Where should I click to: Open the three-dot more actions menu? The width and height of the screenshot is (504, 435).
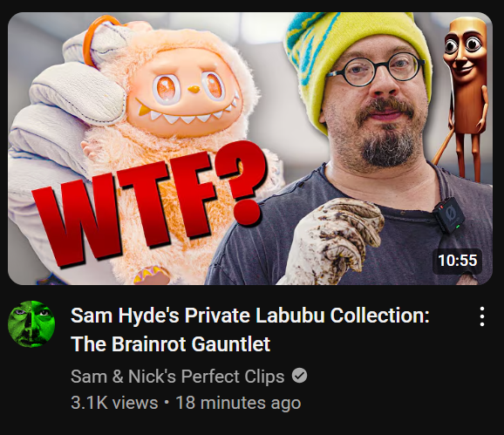[481, 316]
